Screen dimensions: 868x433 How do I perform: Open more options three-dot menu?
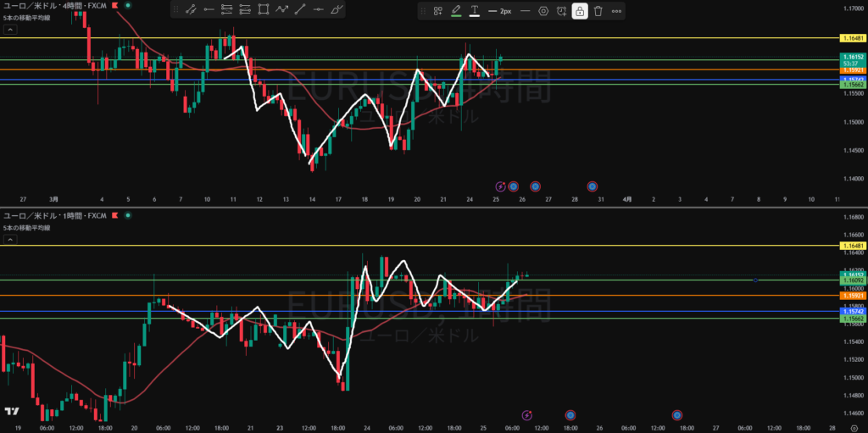616,11
